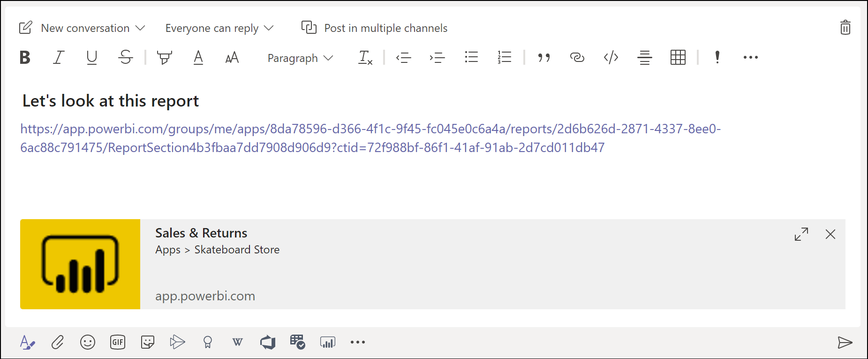This screenshot has width=868, height=359.
Task: Click the Format icon in bottom bar
Action: point(28,342)
